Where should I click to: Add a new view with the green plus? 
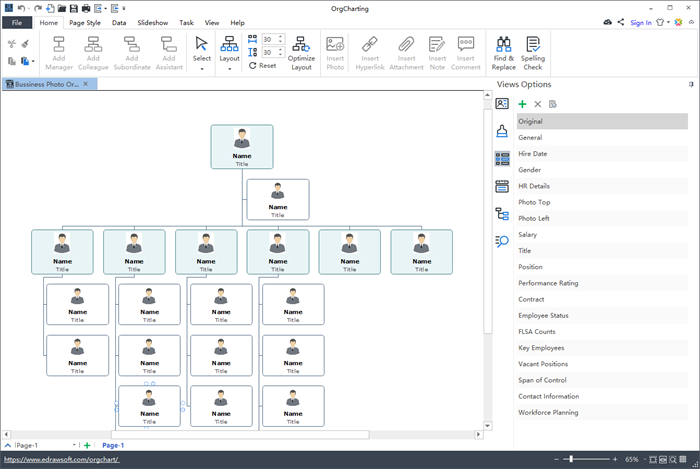point(522,104)
